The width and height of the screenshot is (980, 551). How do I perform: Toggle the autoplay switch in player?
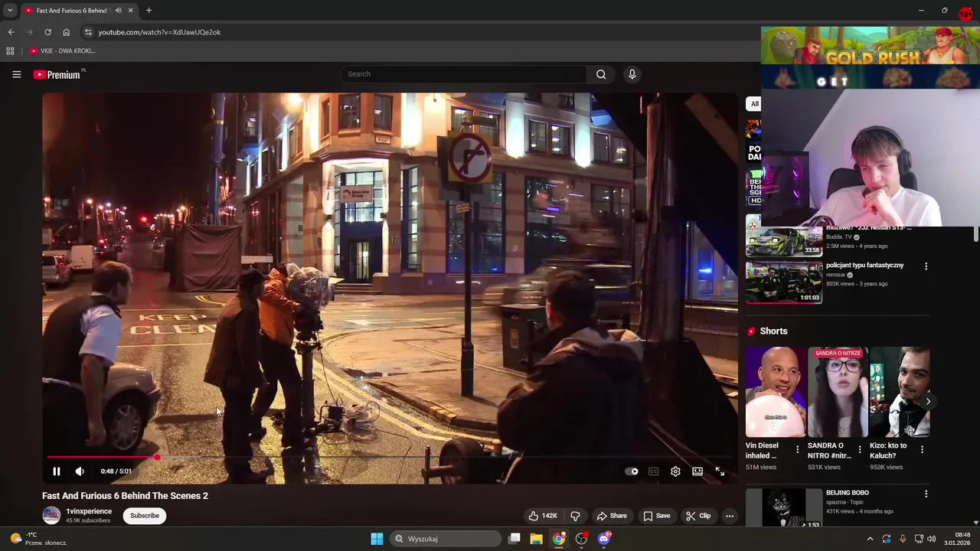632,471
